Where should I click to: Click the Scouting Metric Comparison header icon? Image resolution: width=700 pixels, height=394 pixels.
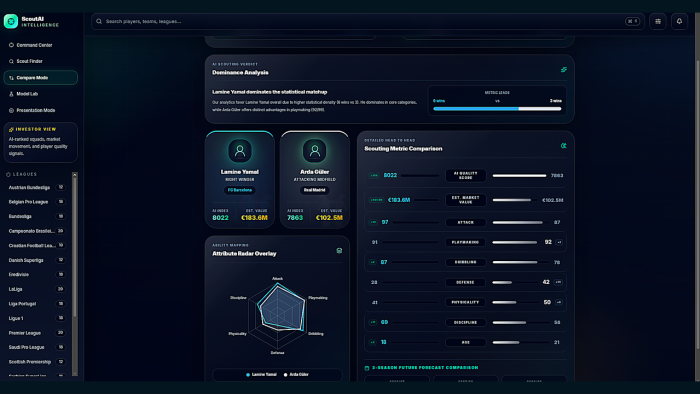point(563,145)
